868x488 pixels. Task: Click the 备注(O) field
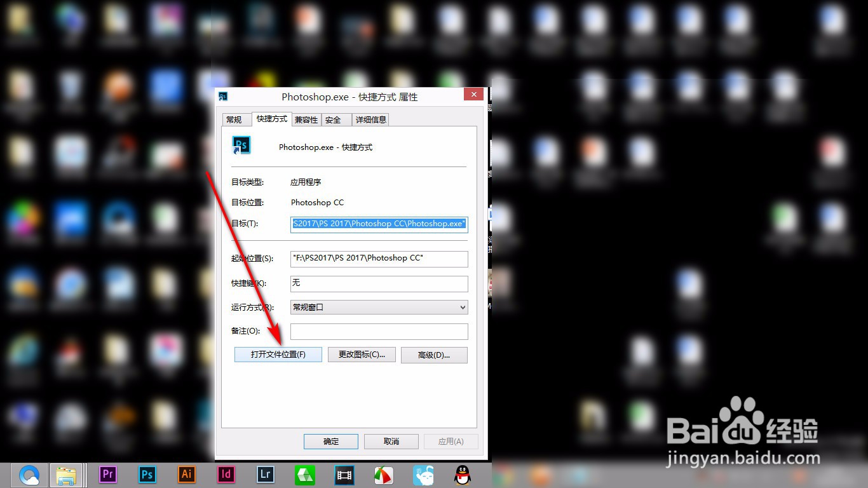click(x=379, y=331)
